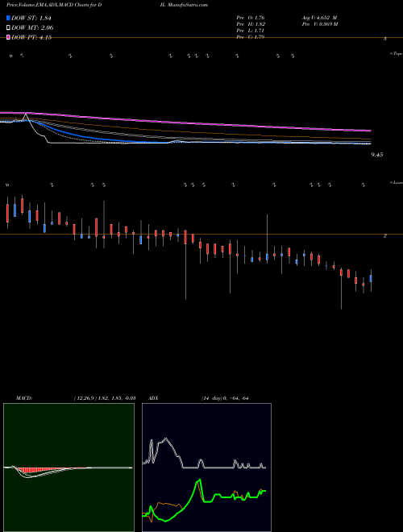The height and width of the screenshot is (532, 403).
Task: Click the 'Pre O: 1.76' value
Action: pyautogui.click(x=251, y=17)
